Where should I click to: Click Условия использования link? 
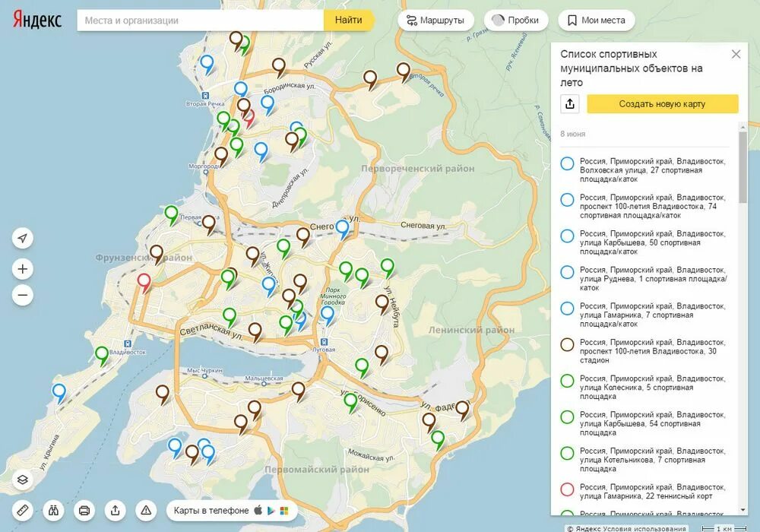click(x=644, y=529)
